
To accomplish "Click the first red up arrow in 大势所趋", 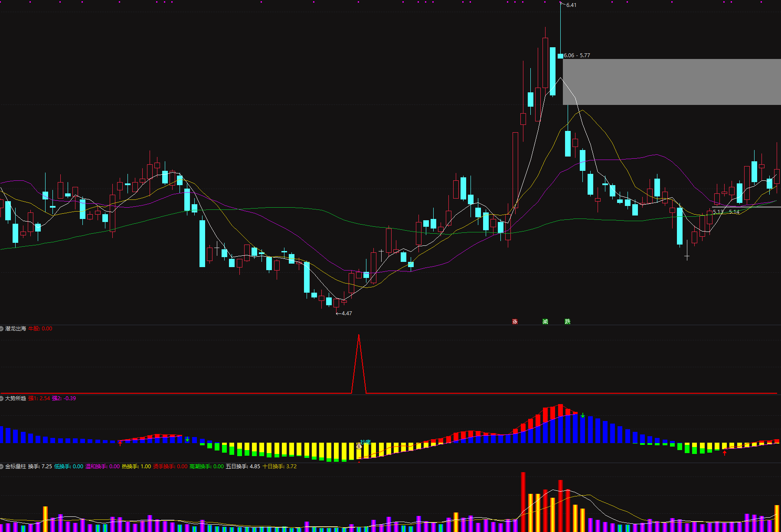I will pos(120,443).
